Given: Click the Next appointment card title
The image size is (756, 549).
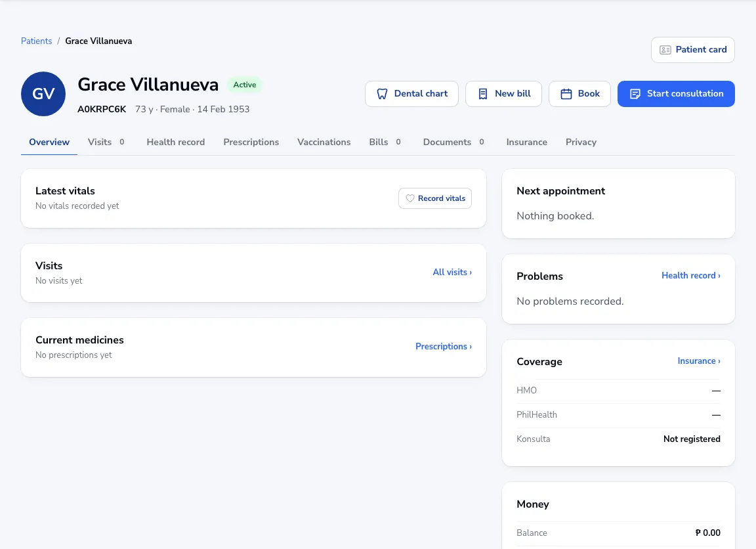Looking at the screenshot, I should pos(560,191).
